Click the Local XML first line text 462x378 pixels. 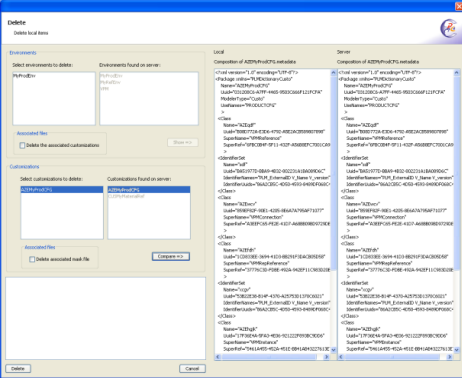point(257,72)
